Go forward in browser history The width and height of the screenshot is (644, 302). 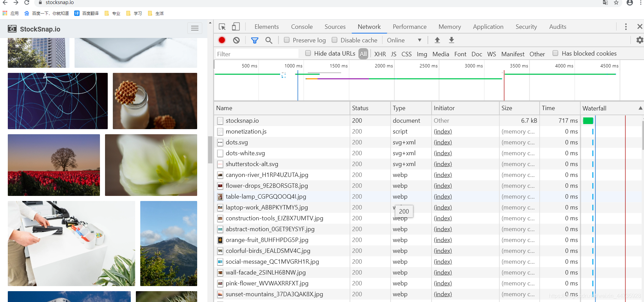(x=16, y=2)
